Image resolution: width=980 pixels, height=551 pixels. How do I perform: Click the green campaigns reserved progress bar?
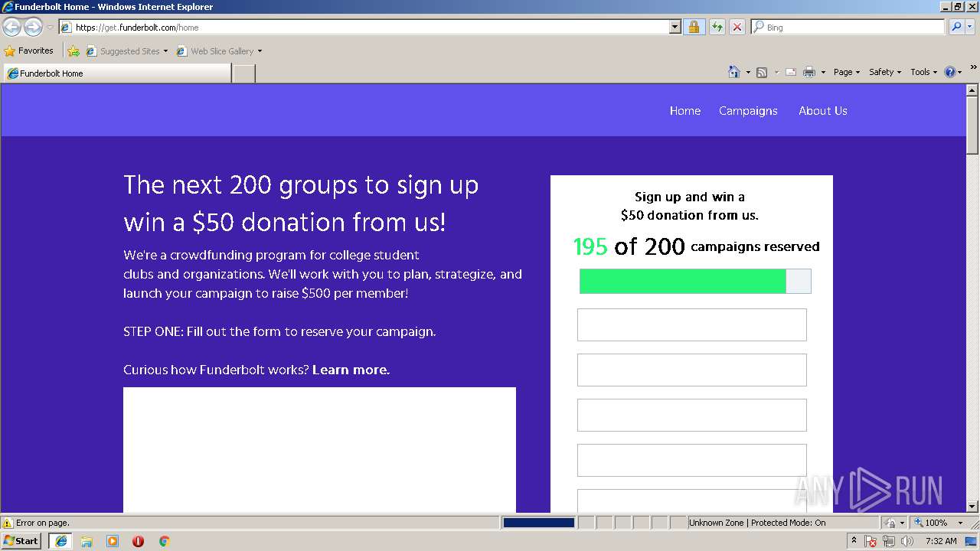pos(695,281)
